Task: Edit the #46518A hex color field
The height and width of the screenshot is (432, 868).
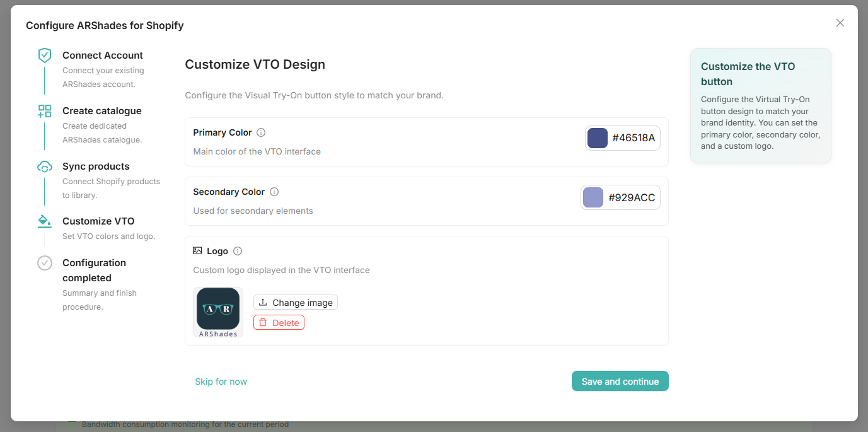Action: (634, 137)
